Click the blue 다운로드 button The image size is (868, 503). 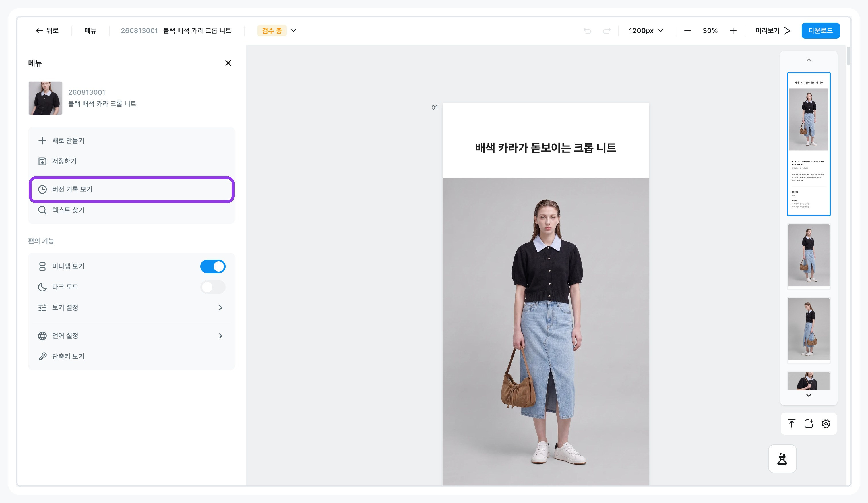tap(820, 31)
